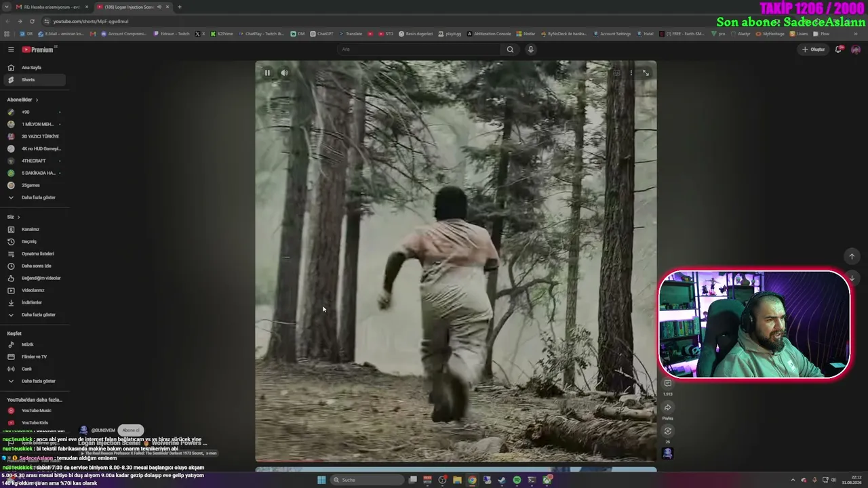Open the Eldraun - Twitch bookmark
The width and height of the screenshot is (868, 488).
tap(172, 34)
